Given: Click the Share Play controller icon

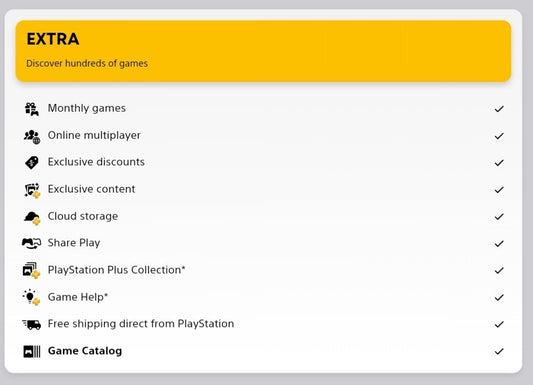Looking at the screenshot, I should [32, 243].
